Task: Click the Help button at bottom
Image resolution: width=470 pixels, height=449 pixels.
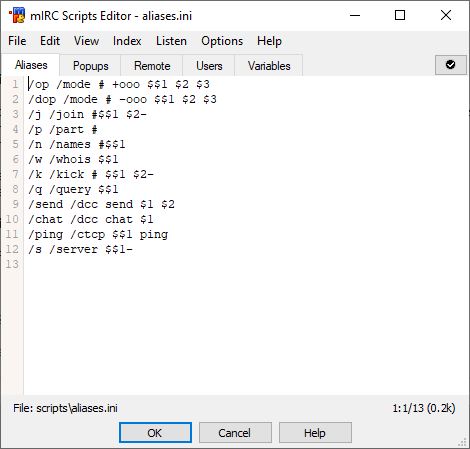Action: (315, 433)
